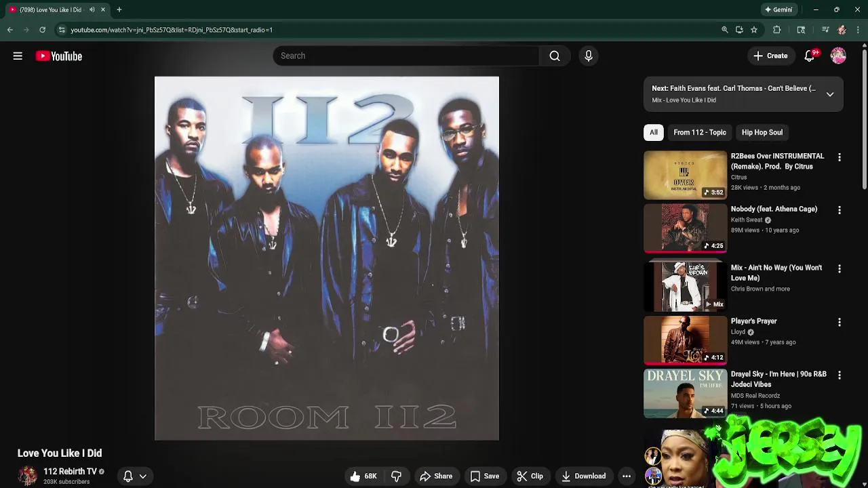The image size is (868, 488).
Task: Create a clip with the Clip button
Action: click(530, 476)
